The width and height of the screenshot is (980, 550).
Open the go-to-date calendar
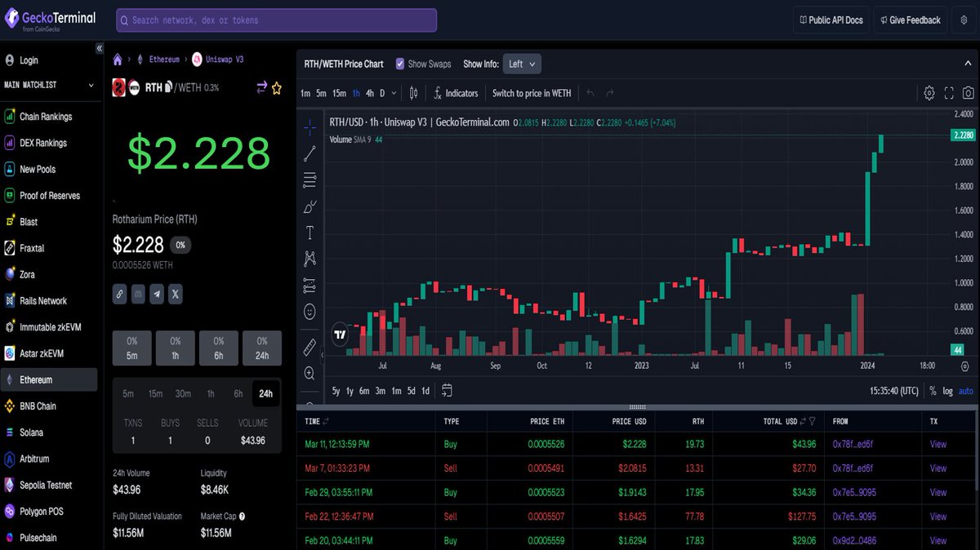pos(447,391)
